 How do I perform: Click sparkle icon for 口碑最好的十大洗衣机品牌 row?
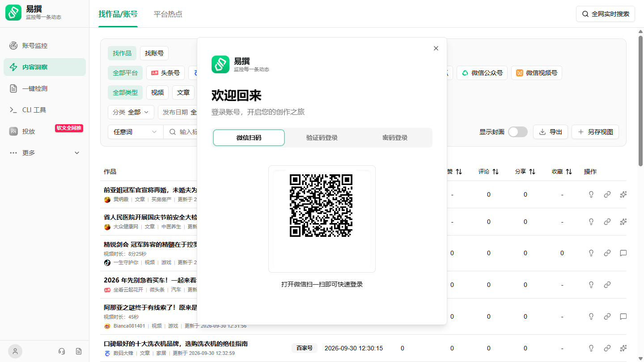click(623, 348)
